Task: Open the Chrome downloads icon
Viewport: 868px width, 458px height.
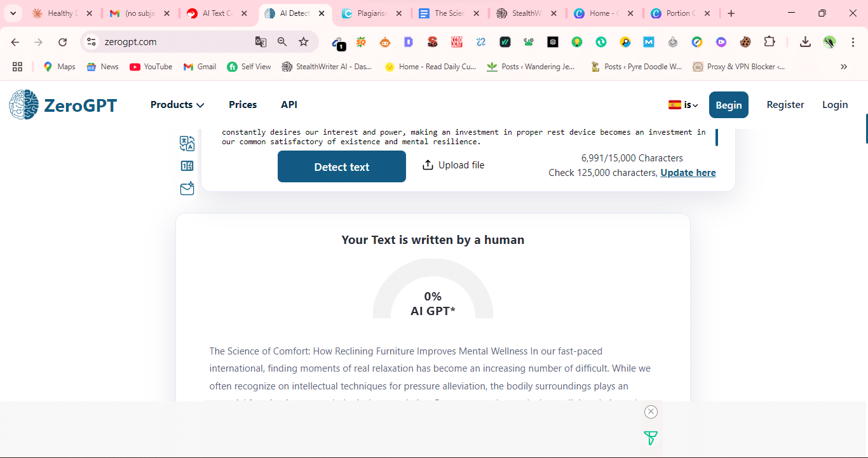Action: pyautogui.click(x=805, y=42)
